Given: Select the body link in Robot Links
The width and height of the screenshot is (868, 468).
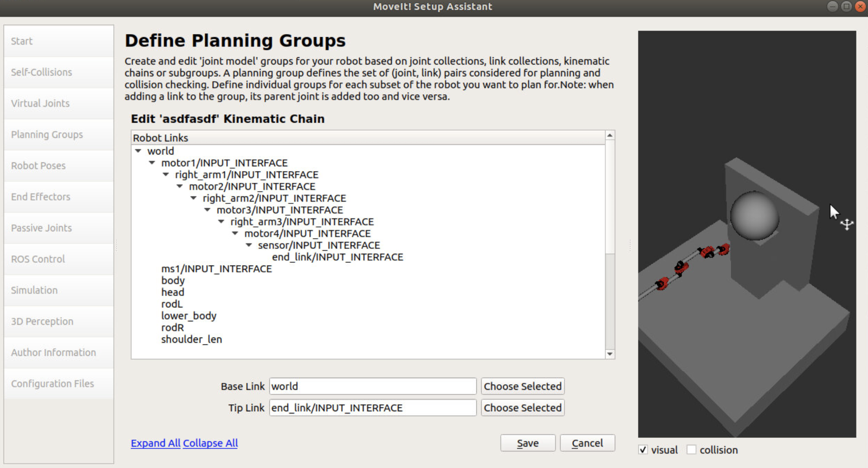Looking at the screenshot, I should [172, 280].
